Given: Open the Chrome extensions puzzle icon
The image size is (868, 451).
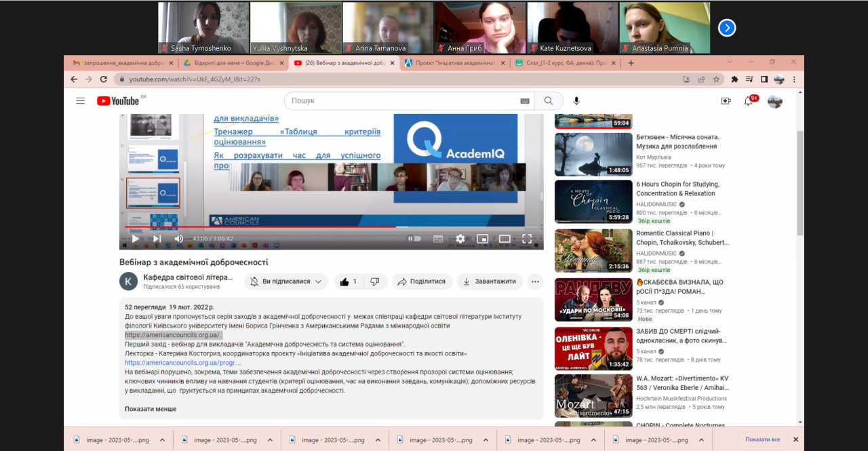Looking at the screenshot, I should (734, 79).
